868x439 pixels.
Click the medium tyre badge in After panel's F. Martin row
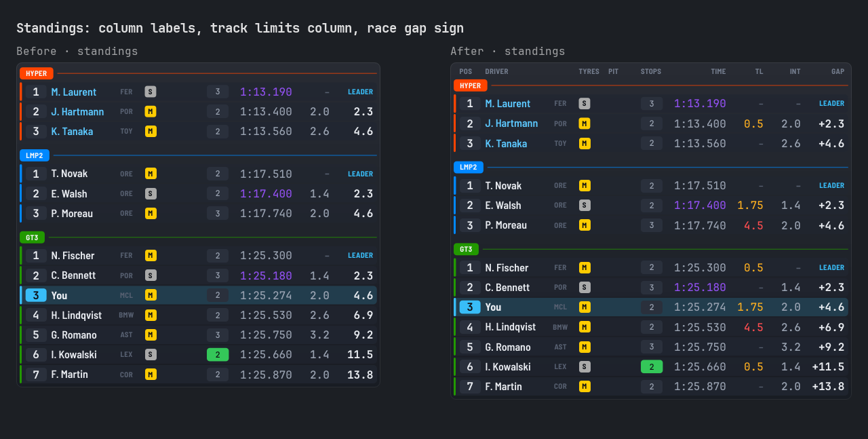tap(585, 386)
